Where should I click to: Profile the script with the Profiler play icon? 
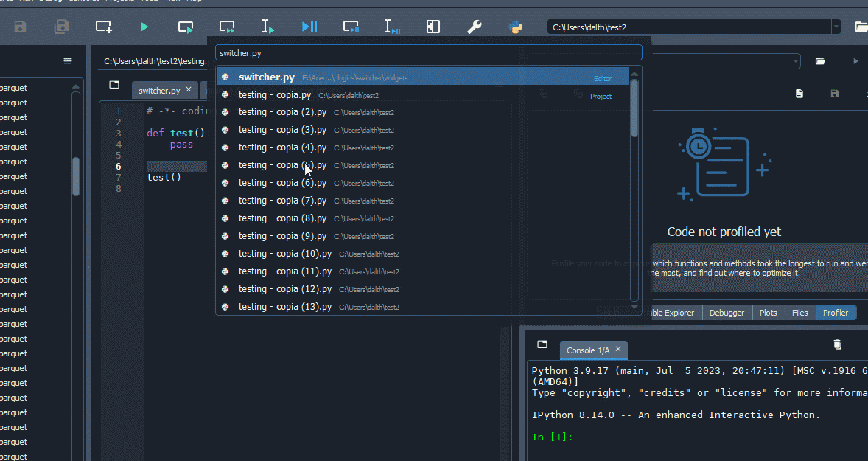[855, 61]
